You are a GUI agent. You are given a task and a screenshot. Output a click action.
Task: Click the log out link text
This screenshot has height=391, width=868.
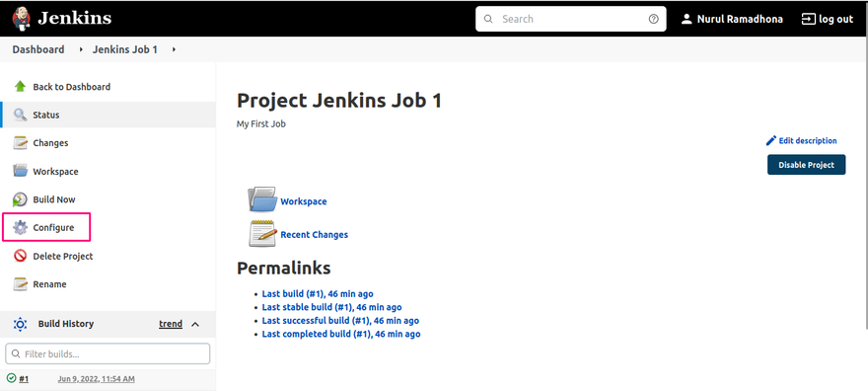point(835,19)
